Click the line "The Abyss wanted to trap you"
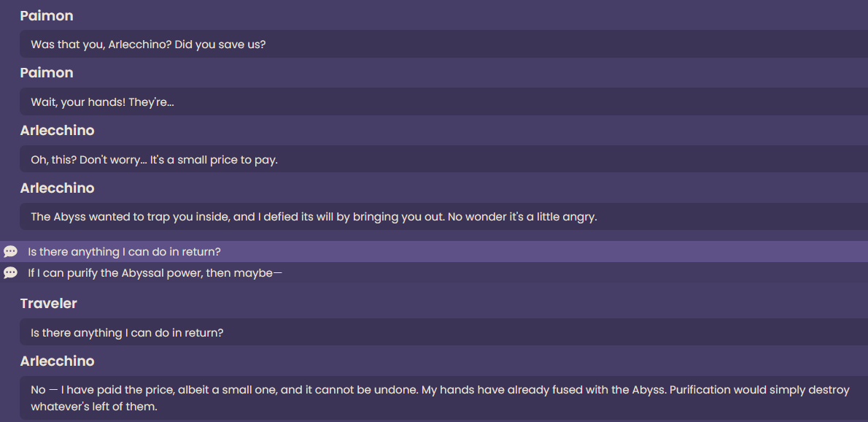 tap(444, 217)
